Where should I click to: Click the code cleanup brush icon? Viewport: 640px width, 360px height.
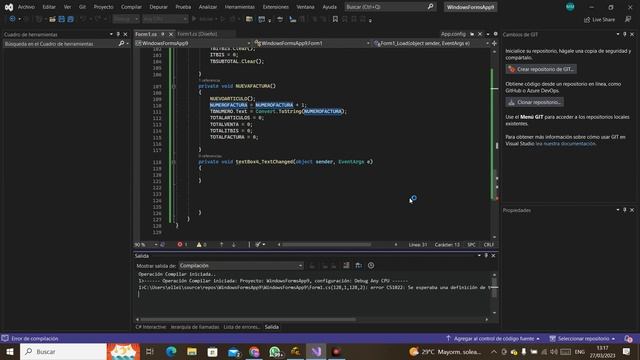coord(258,244)
